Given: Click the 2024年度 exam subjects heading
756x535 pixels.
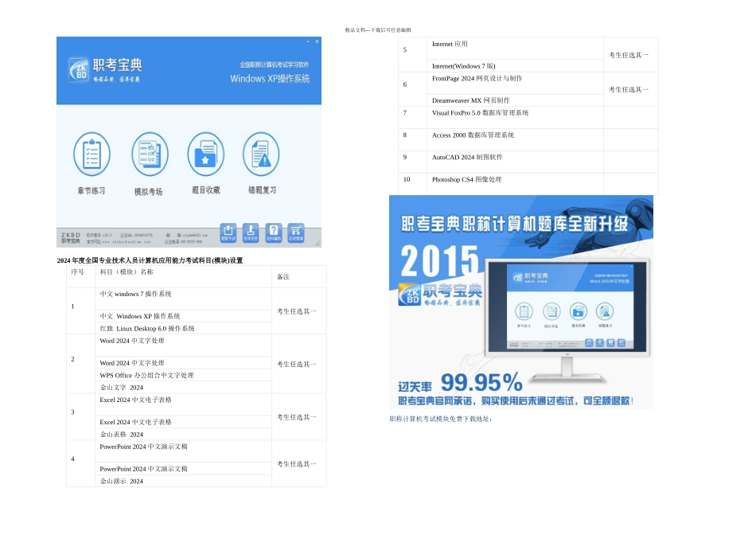Looking at the screenshot, I should point(150,260).
